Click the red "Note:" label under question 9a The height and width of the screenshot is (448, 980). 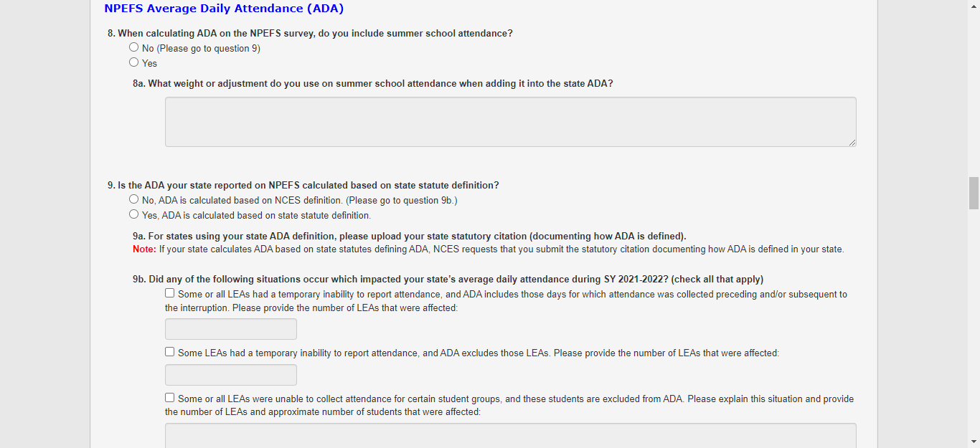coord(144,249)
